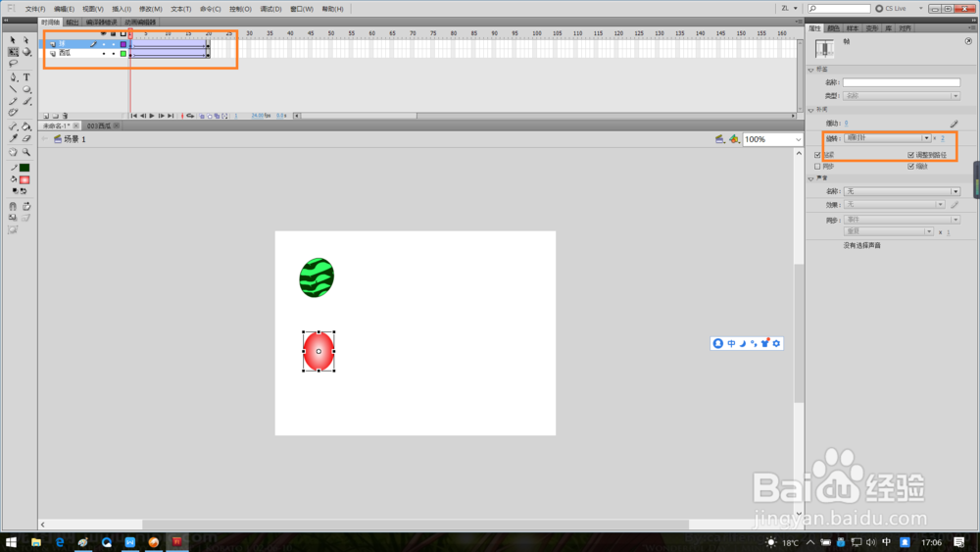Screen dimensions: 980x552
Task: Select the Paint Bucket tool
Action: click(x=26, y=126)
